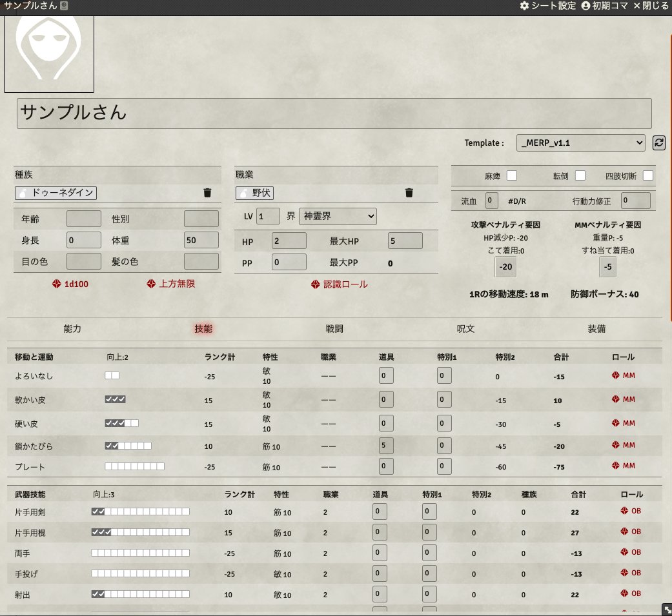The image size is (672, 616).
Task: Click the 初期コマ token icon
Action: click(604, 6)
